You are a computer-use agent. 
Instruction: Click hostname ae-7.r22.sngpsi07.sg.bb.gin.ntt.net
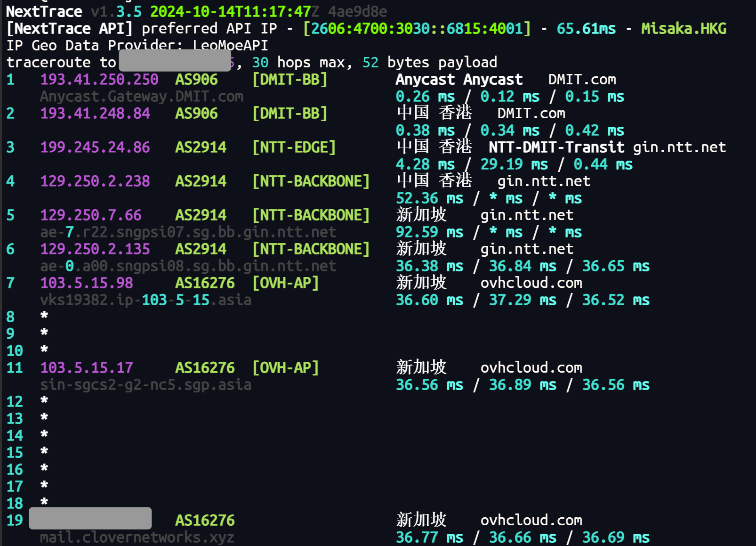[x=188, y=232]
